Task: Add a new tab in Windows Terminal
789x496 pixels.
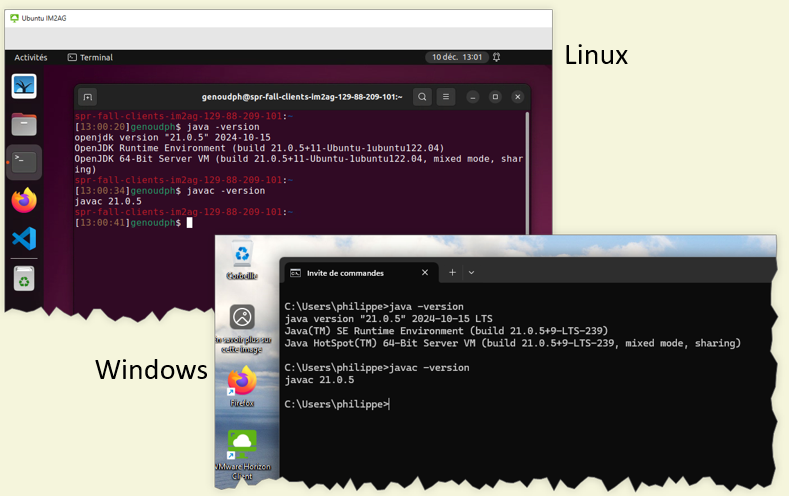Action: pyautogui.click(x=451, y=272)
